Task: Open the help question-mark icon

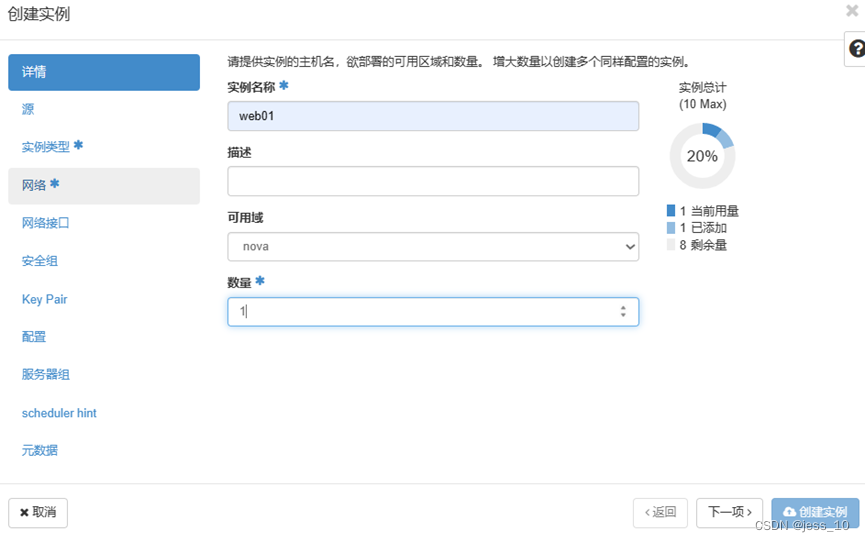Action: tap(857, 49)
